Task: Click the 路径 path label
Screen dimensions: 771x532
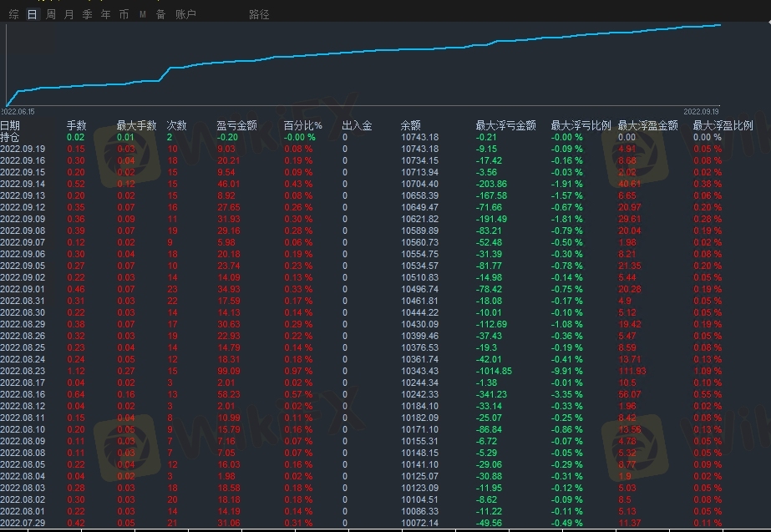Action: coord(259,14)
